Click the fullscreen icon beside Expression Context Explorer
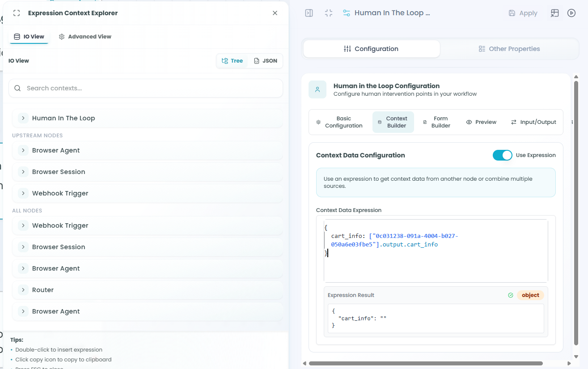 (x=17, y=13)
